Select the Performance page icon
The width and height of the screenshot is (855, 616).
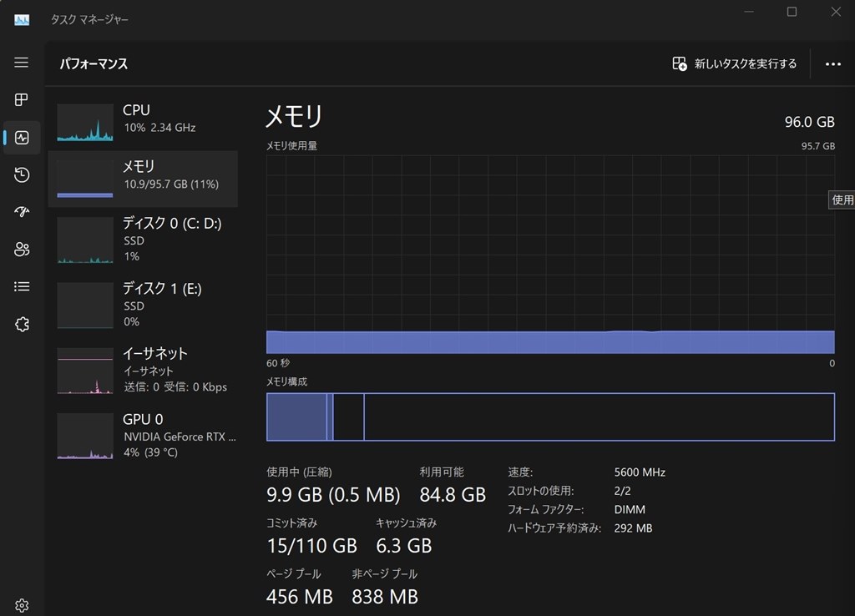22,138
